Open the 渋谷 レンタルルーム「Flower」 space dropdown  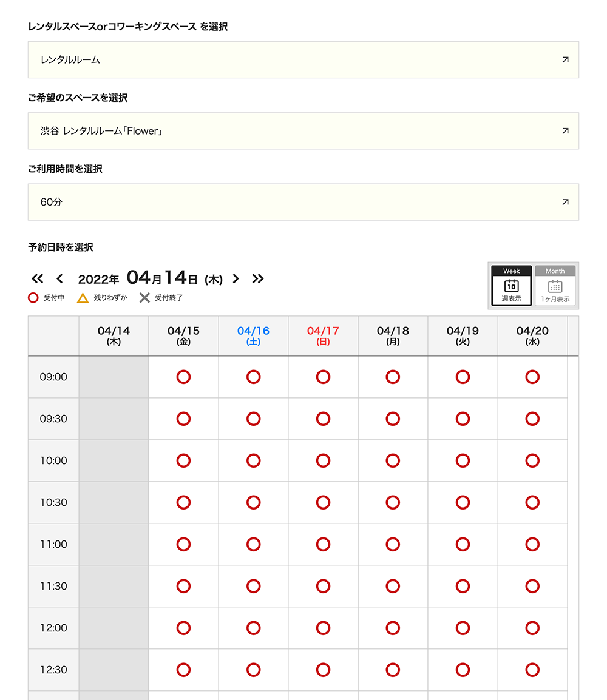pyautogui.click(x=303, y=131)
